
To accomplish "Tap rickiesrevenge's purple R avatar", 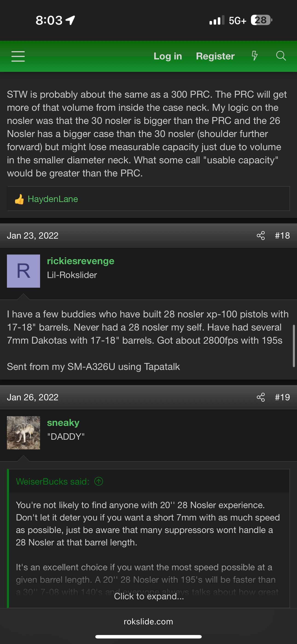I will [x=23, y=271].
